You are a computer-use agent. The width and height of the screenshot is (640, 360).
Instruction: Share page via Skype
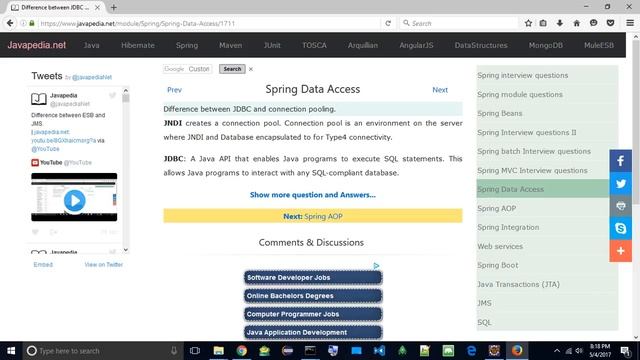tap(620, 228)
